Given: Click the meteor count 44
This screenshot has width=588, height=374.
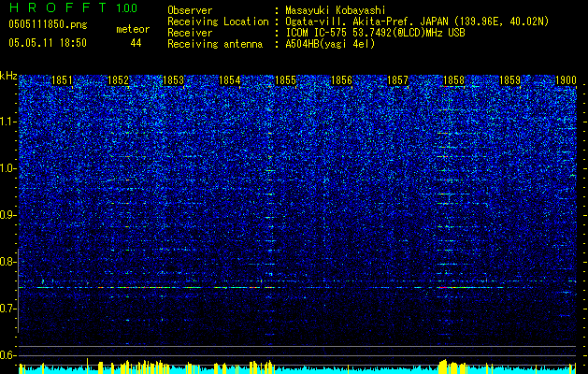Looking at the screenshot, I should pyautogui.click(x=136, y=44).
